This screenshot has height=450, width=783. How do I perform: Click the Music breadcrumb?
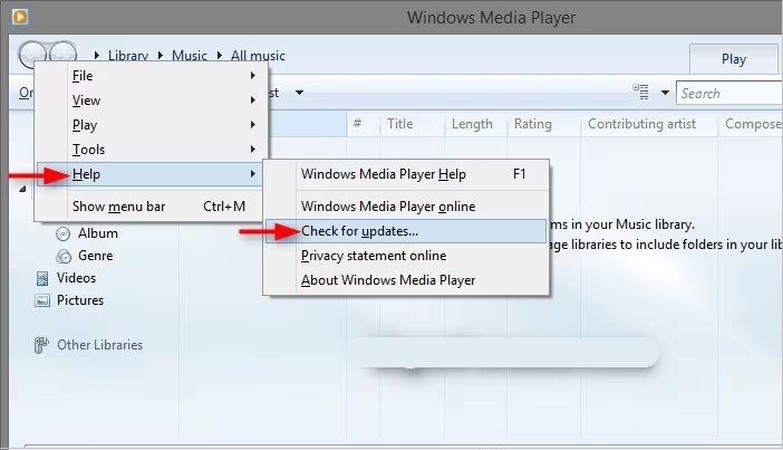point(189,55)
